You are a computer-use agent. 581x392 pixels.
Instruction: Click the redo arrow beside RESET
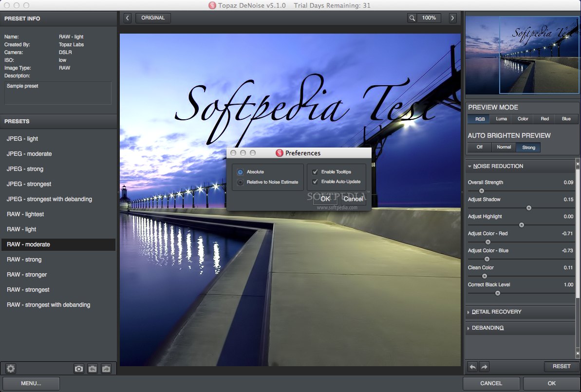484,367
